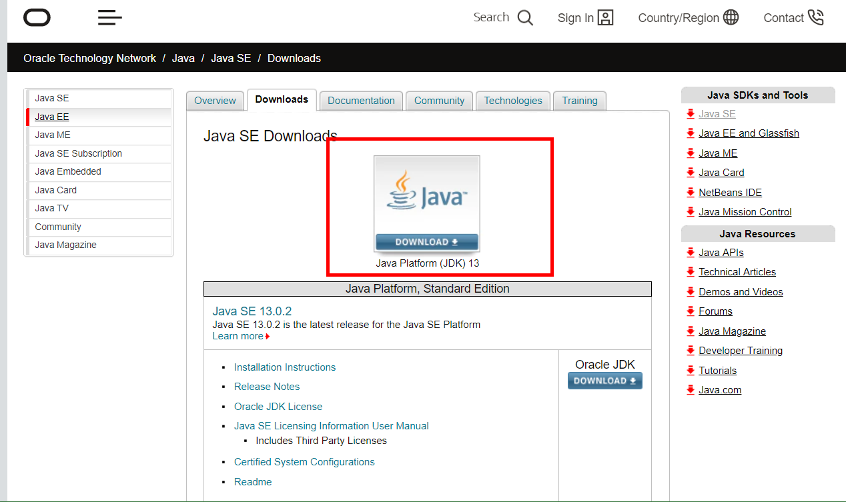Open Java APIs resource link

click(721, 253)
